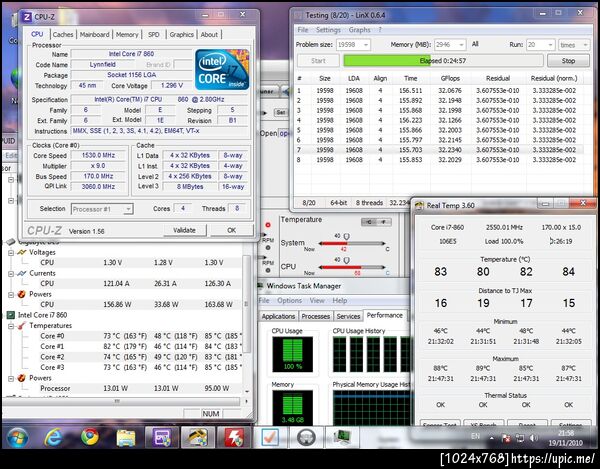Switch to the SPD tab in CPU-Z
Image resolution: width=600 pixels, height=469 pixels.
pyautogui.click(x=153, y=34)
